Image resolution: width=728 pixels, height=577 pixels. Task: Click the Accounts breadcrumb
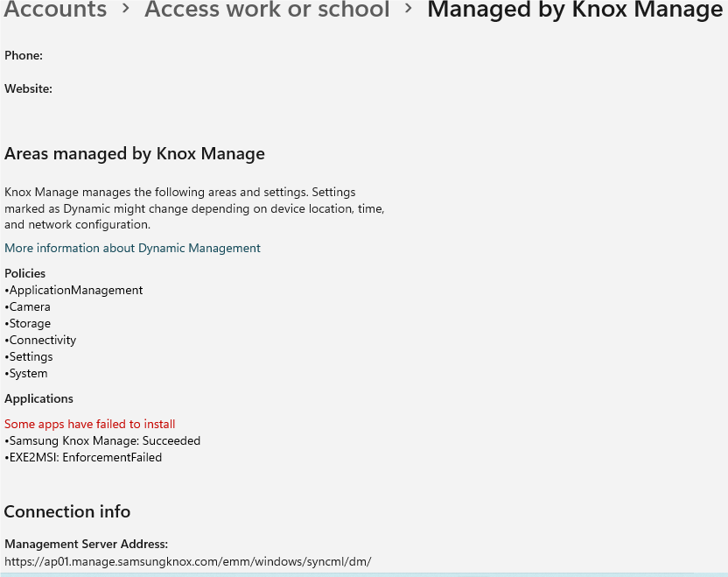coord(54,11)
